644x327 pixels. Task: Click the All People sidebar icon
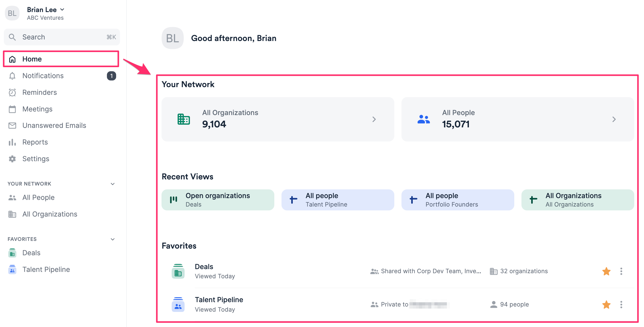point(12,197)
